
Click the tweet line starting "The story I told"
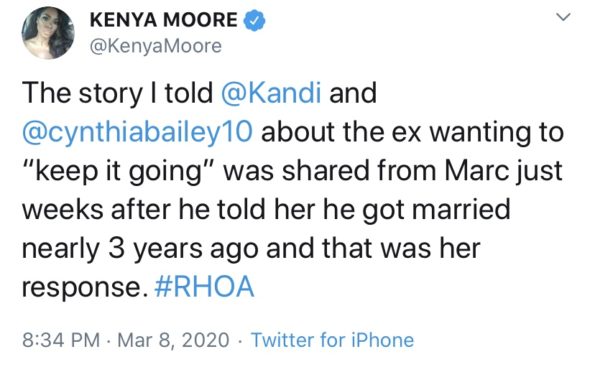point(199,93)
